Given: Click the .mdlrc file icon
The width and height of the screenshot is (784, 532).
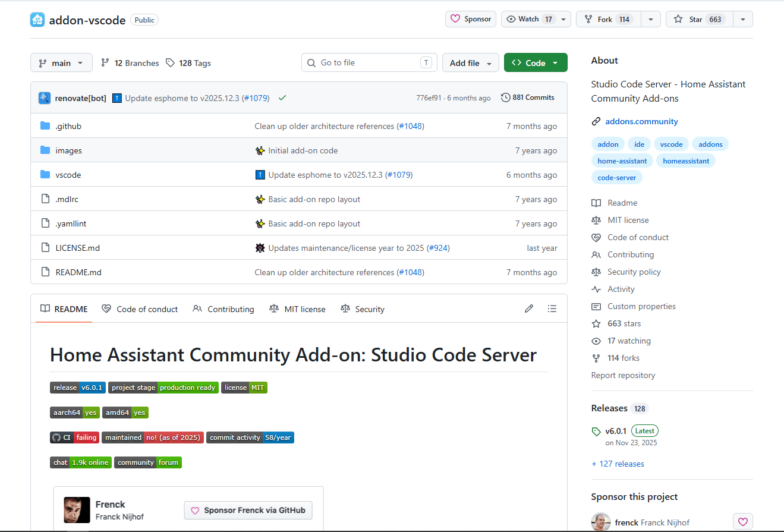Looking at the screenshot, I should coord(45,199).
